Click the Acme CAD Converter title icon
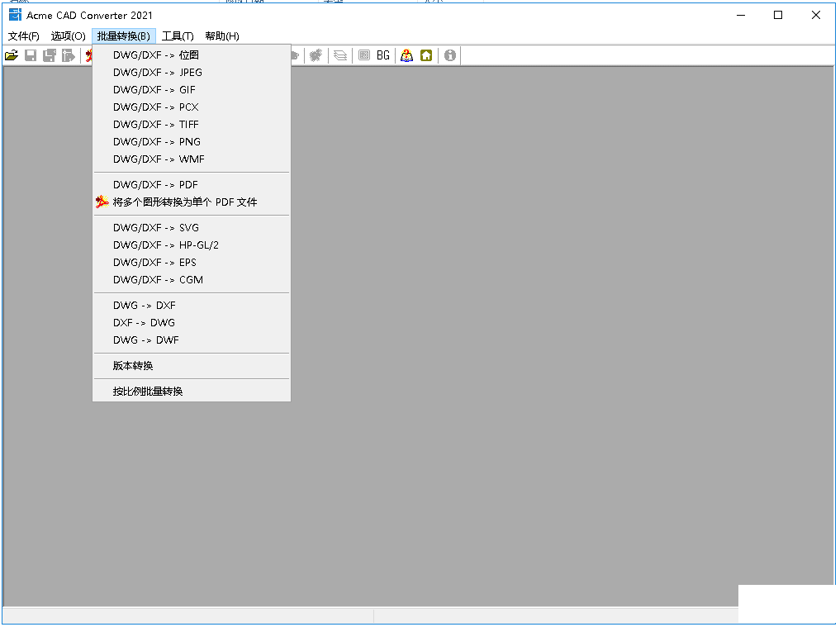The width and height of the screenshot is (840, 627). coord(15,15)
